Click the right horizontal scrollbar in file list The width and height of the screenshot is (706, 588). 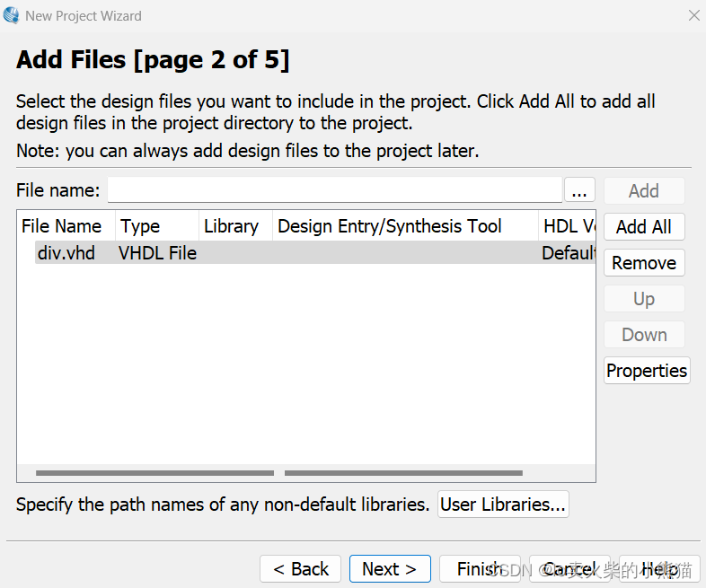click(x=402, y=472)
